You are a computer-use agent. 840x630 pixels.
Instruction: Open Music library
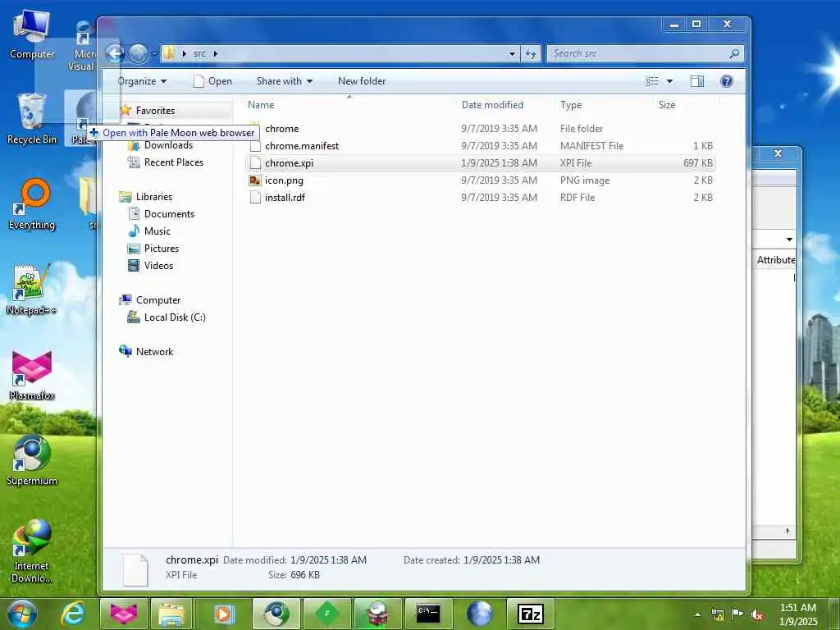157,231
